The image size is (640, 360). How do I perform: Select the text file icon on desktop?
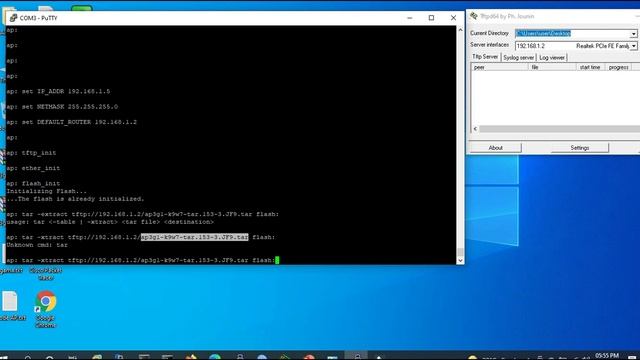10,301
